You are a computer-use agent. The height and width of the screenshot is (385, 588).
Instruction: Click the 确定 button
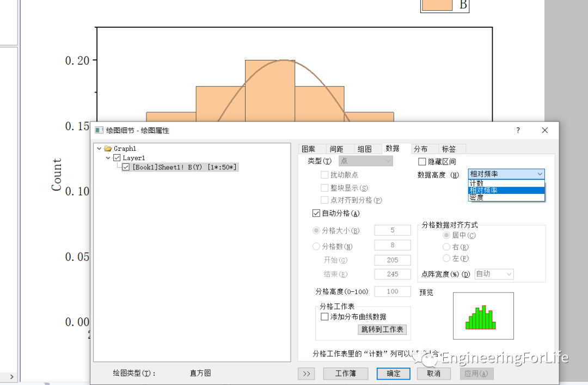394,374
